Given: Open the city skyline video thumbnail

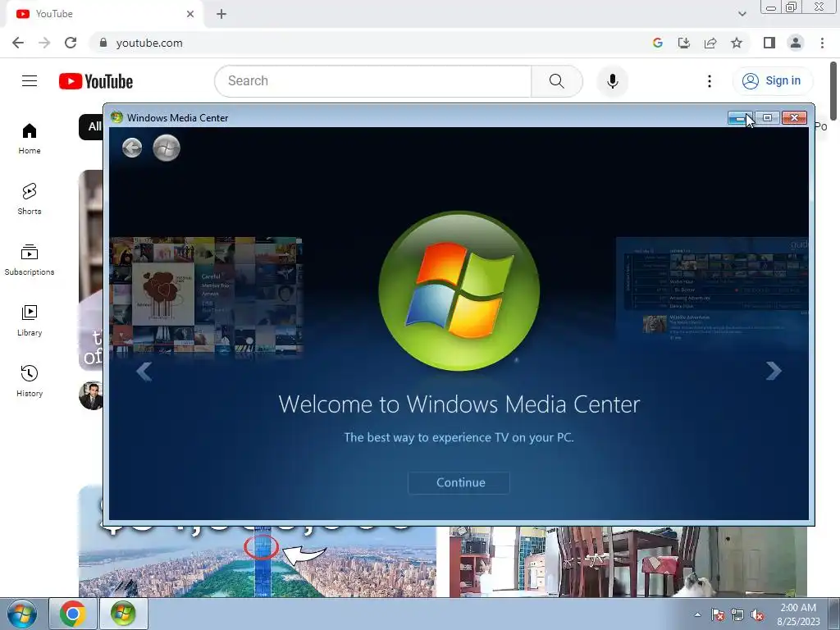Looking at the screenshot, I should point(257,561).
